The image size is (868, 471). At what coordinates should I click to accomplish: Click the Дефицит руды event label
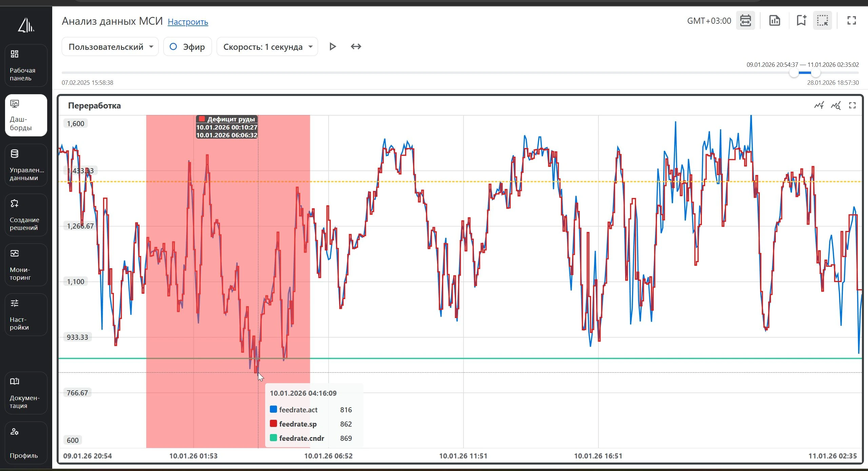[x=231, y=119]
